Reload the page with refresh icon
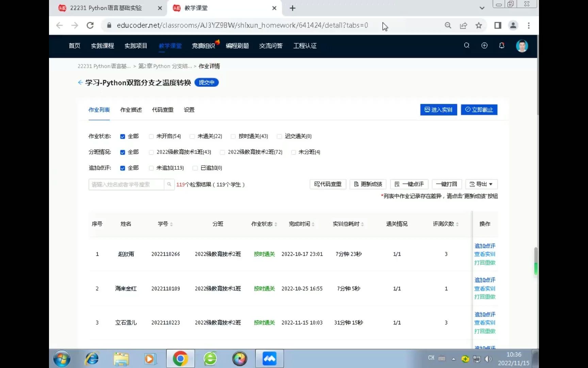The height and width of the screenshot is (368, 588). [x=90, y=26]
